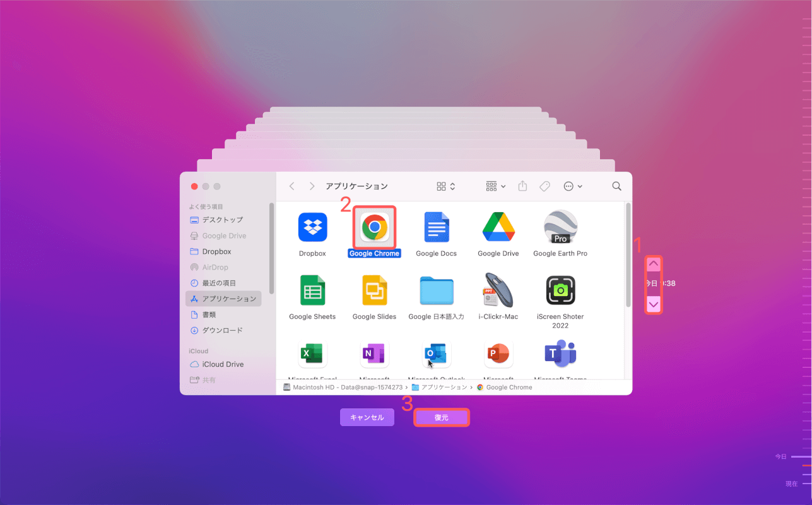Image resolution: width=812 pixels, height=505 pixels.
Task: Click the Share toolbar icon
Action: tap(522, 186)
